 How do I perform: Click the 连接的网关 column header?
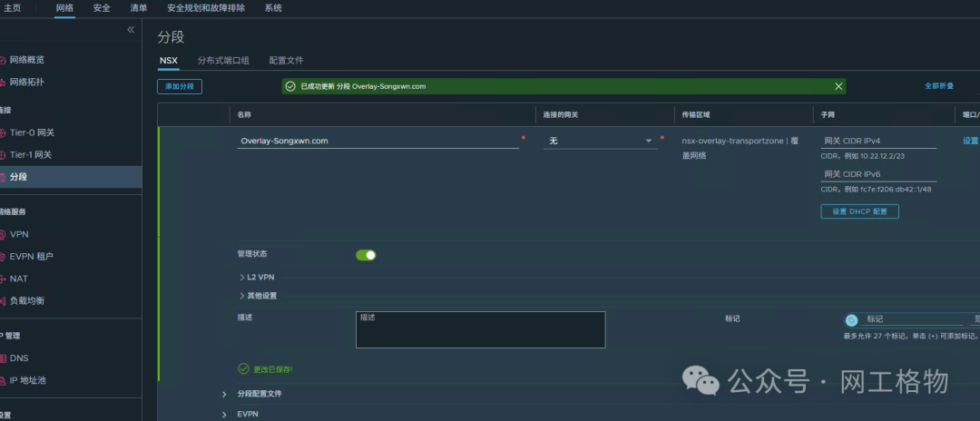(559, 115)
